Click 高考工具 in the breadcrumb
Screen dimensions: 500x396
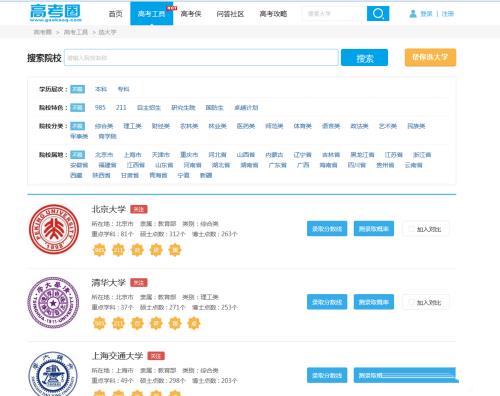click(76, 32)
